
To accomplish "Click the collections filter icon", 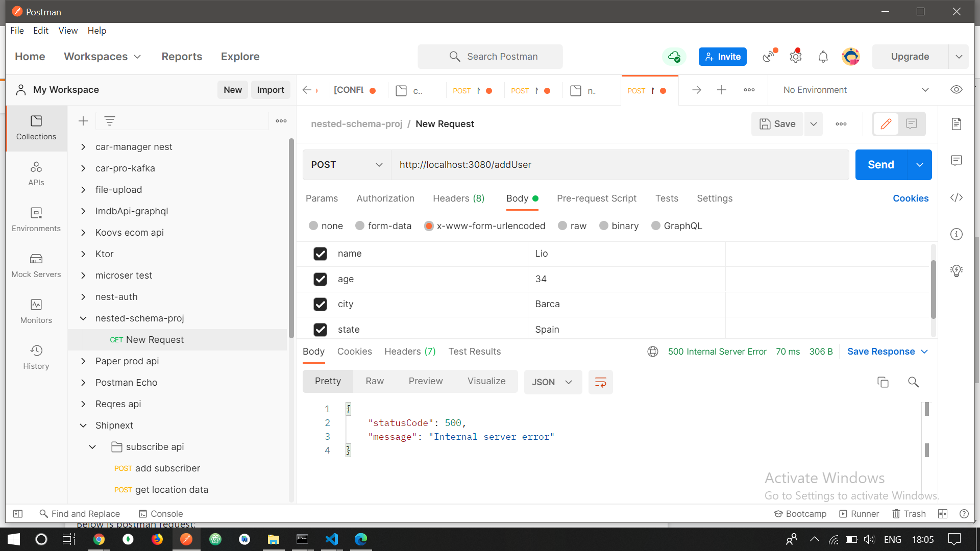I will [x=110, y=121].
